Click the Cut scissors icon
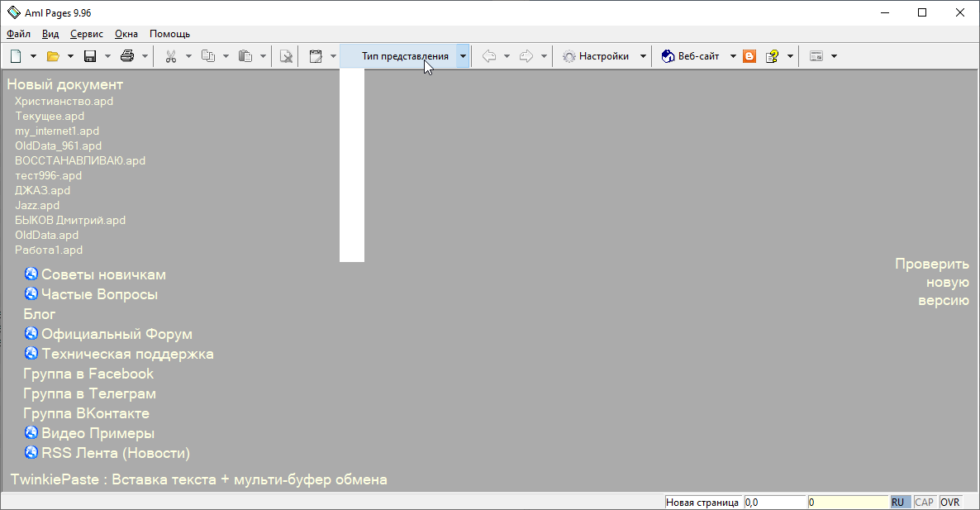 coord(170,56)
